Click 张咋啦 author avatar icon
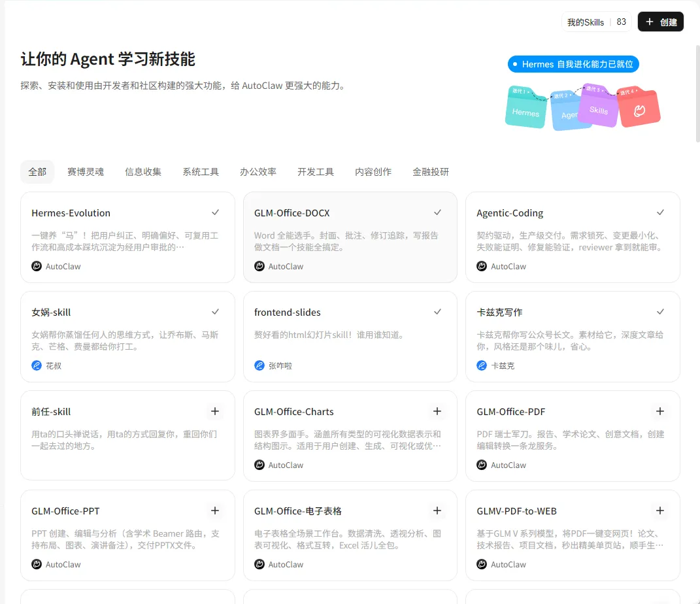This screenshot has width=700, height=604. (259, 365)
